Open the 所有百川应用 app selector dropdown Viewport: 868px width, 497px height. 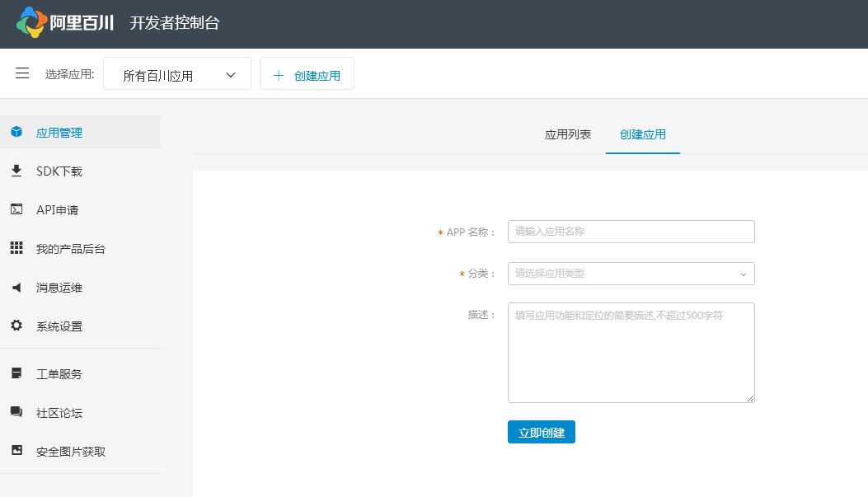[177, 75]
